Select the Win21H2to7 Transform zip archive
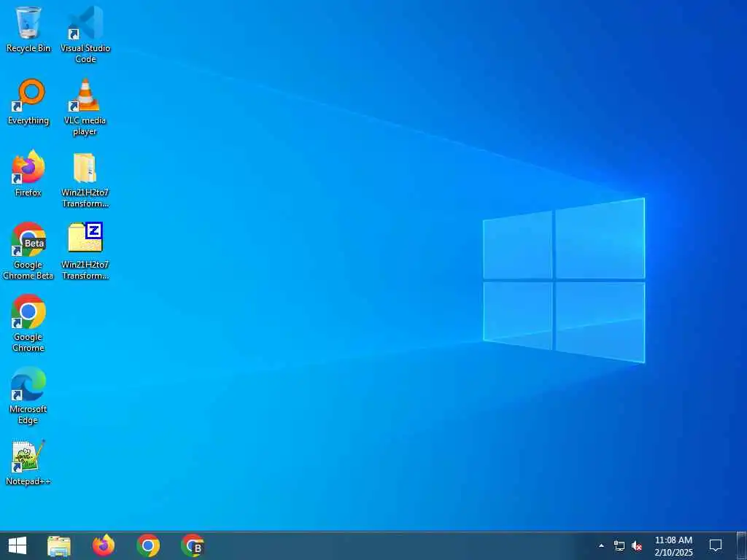The width and height of the screenshot is (747, 560). pos(85,251)
